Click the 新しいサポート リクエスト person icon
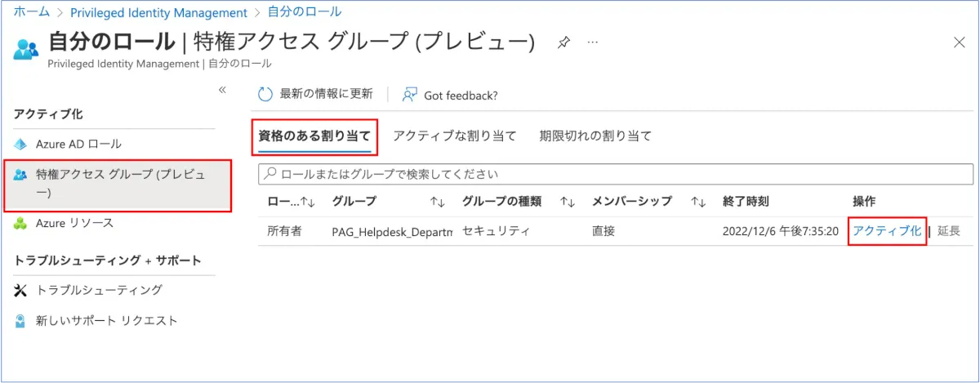The image size is (980, 383). (x=21, y=320)
